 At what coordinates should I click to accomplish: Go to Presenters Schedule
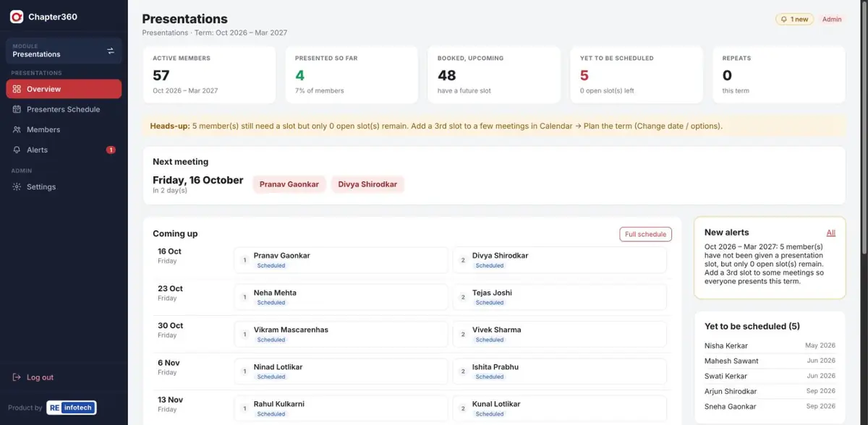pyautogui.click(x=64, y=109)
